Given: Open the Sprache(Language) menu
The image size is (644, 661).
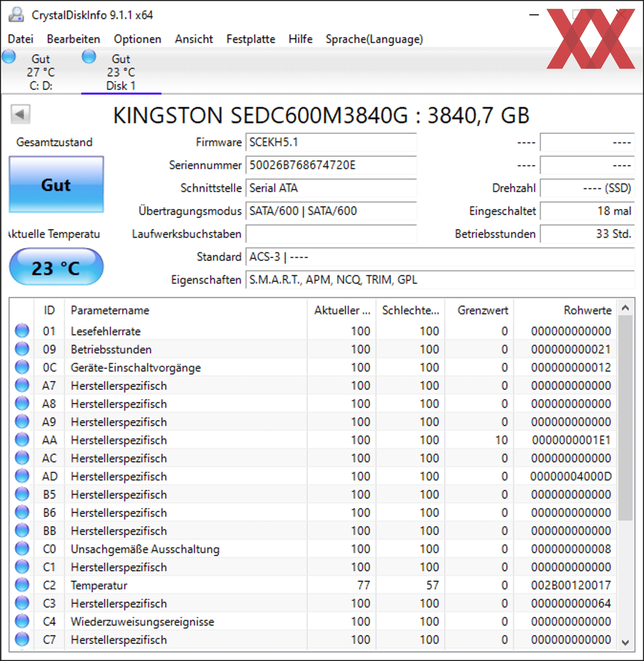Looking at the screenshot, I should (374, 39).
